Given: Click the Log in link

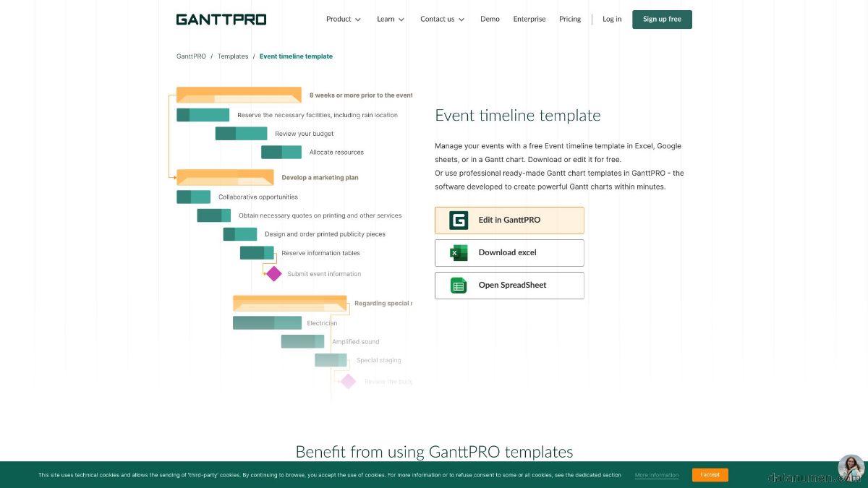Looking at the screenshot, I should pos(612,20).
